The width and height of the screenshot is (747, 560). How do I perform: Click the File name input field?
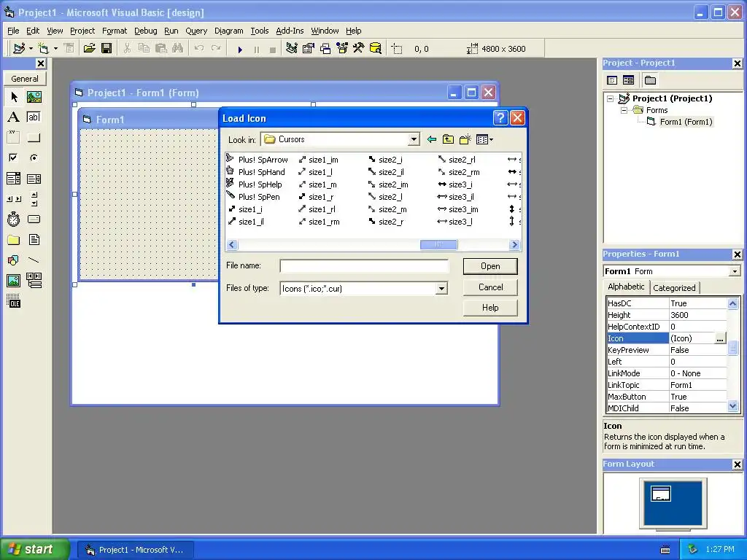[x=364, y=265]
